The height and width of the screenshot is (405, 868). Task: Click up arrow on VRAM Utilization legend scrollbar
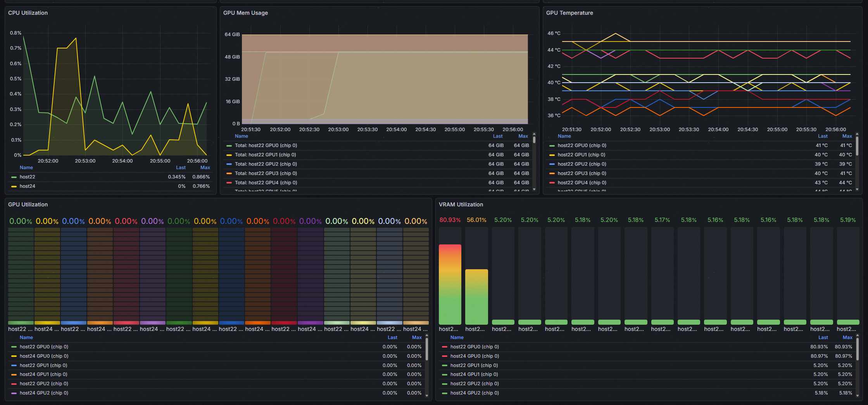click(857, 336)
